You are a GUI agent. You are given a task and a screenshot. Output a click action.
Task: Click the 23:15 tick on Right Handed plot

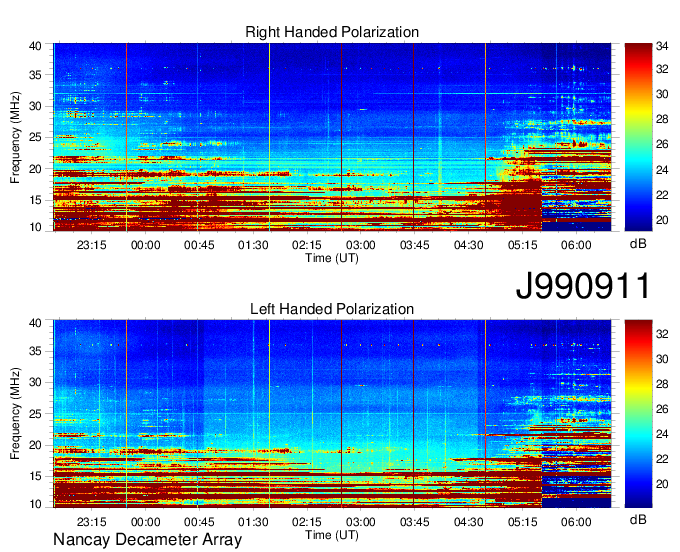(92, 245)
